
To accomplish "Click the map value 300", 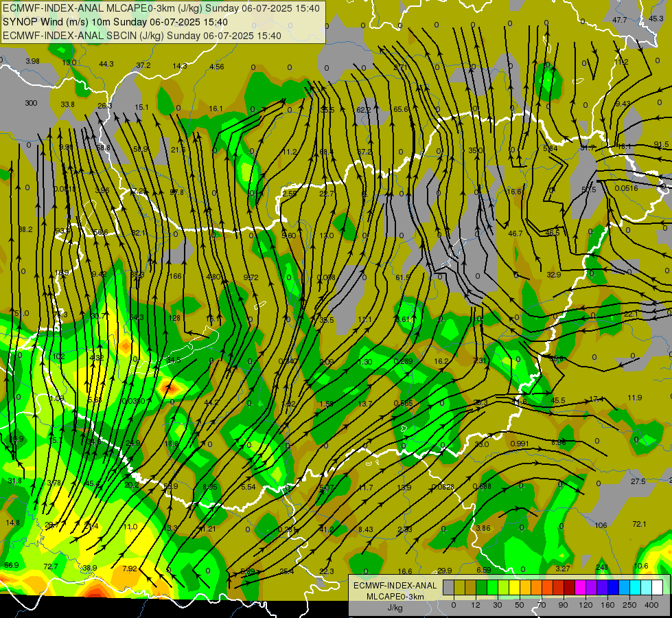I will pos(31,103).
